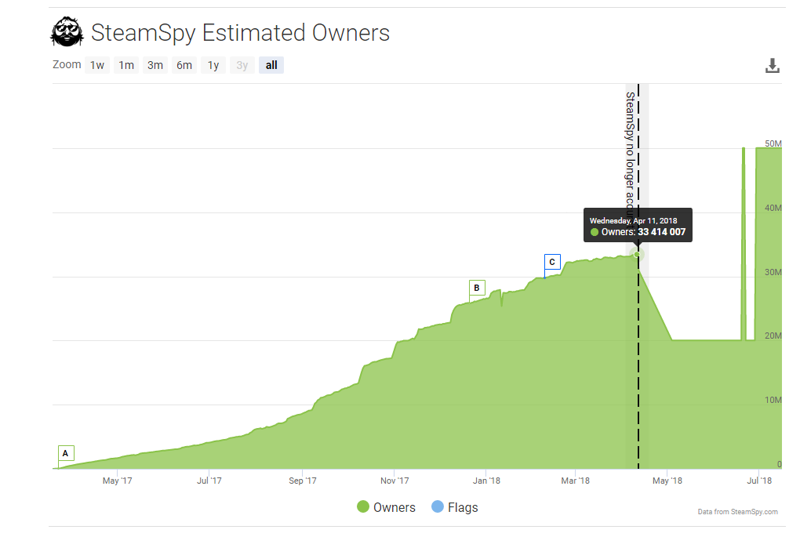The height and width of the screenshot is (537, 800).
Task: Set zoom range to 1y
Action: tap(213, 65)
